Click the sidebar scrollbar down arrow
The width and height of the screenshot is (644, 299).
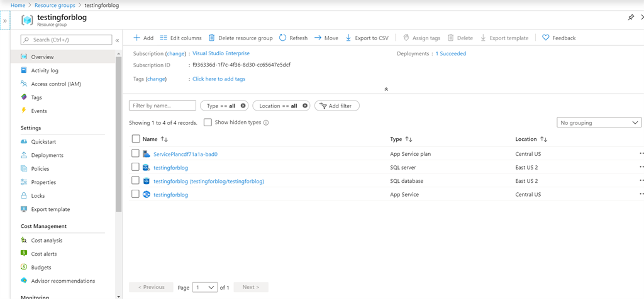tap(119, 296)
